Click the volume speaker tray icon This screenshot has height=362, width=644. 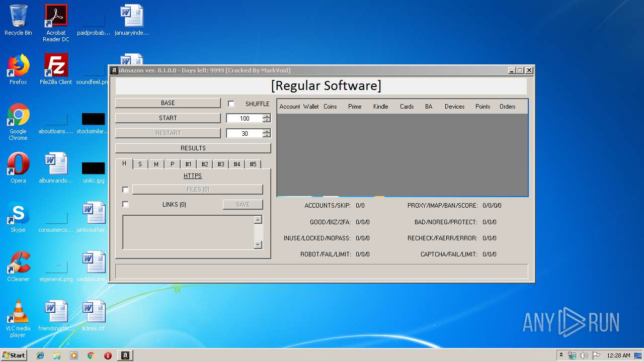coord(584,355)
